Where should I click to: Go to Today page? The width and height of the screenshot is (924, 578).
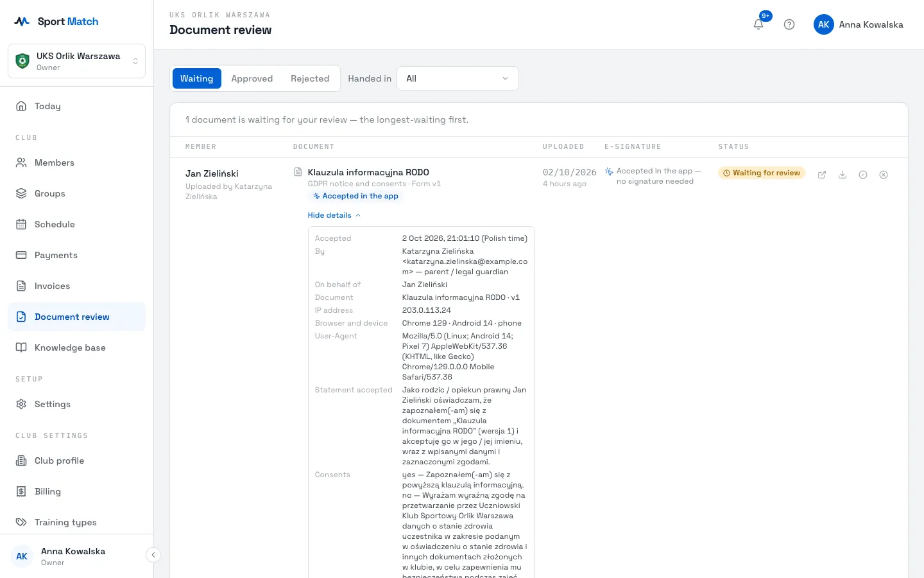77,106
